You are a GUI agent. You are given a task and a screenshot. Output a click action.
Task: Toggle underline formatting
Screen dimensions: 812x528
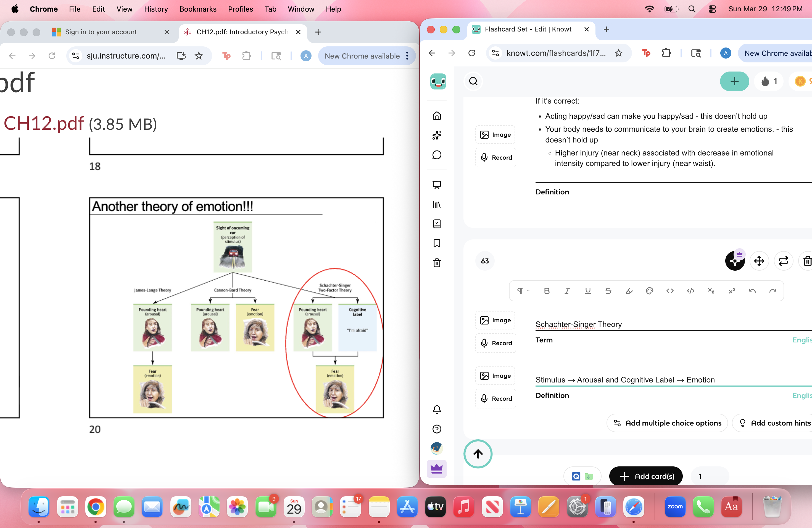587,291
